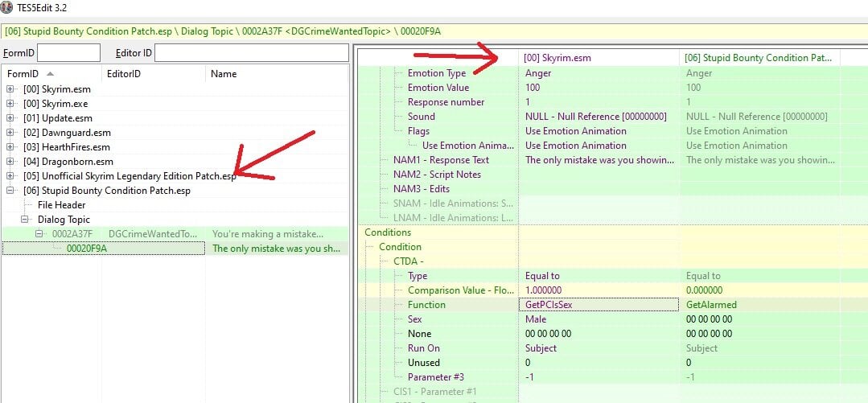868x403 pixels.
Task: Collapse Stupid Bounty Condition Patch.esp node
Action: tap(10, 191)
